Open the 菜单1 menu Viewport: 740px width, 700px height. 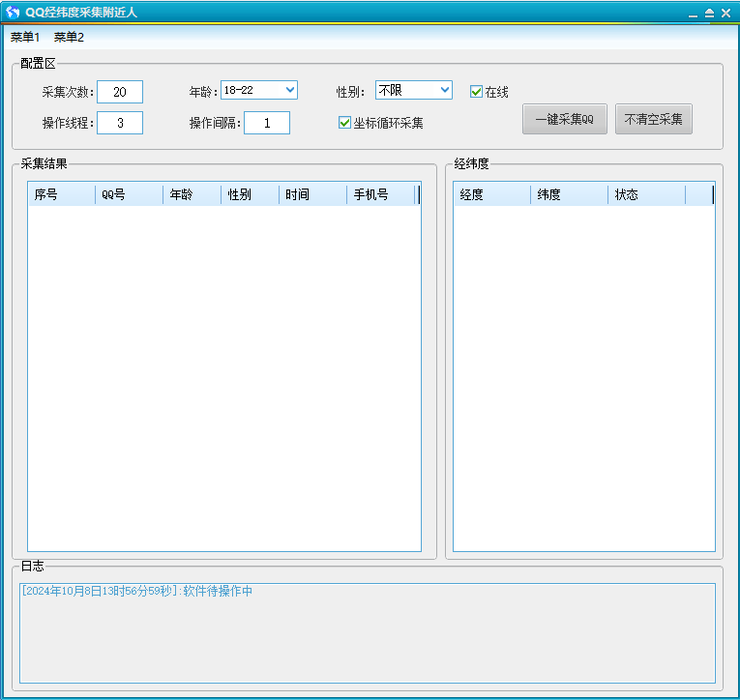click(25, 38)
